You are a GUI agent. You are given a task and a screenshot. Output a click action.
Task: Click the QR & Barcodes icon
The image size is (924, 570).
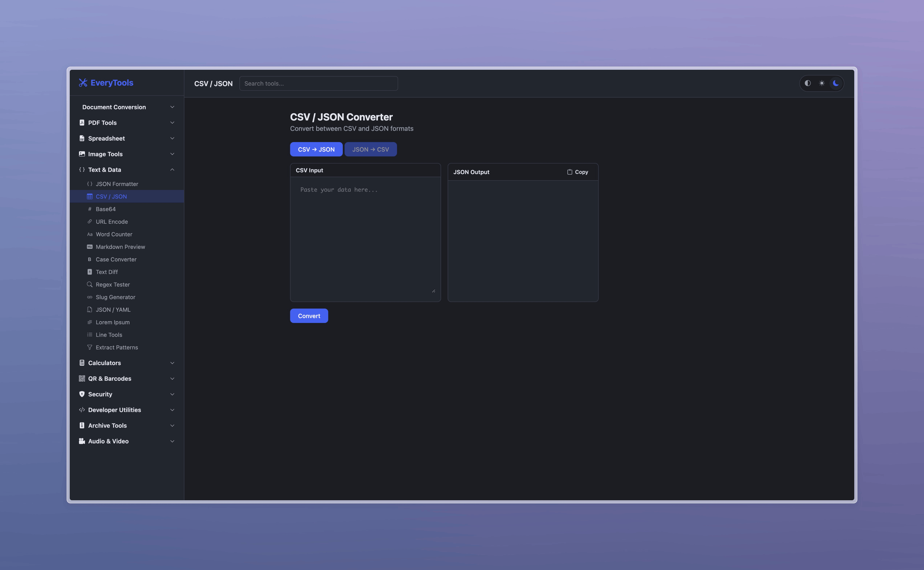[x=82, y=379]
